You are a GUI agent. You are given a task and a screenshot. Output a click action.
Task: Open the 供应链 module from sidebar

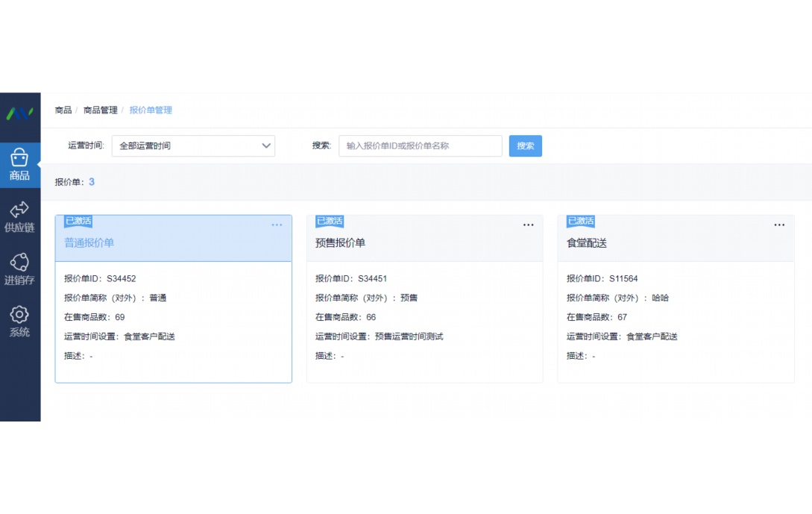coord(19,218)
